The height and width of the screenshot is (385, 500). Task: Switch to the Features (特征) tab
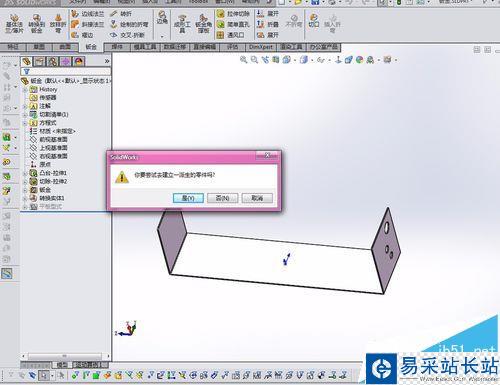coord(13,47)
